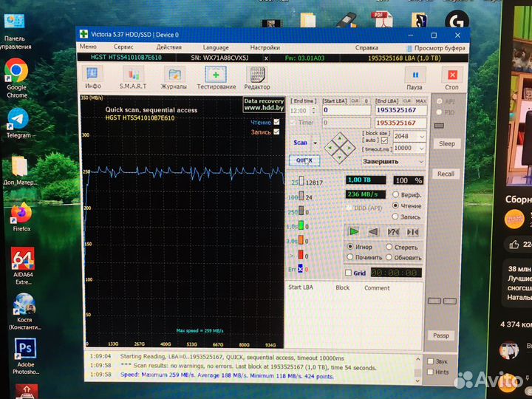Viewport: 532px width, 399px height.
Task: Select the Починить remap radio option
Action: (349, 257)
